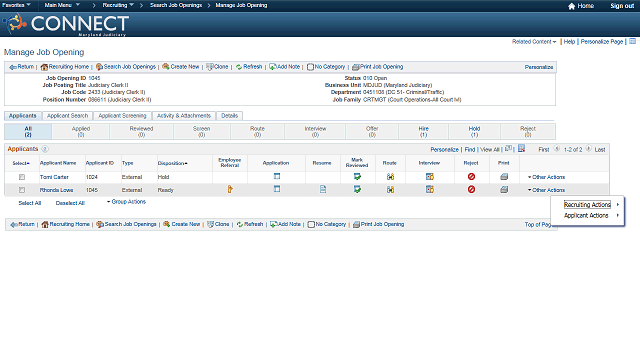Check the Tomi Carter select checkbox
This screenshot has height=360, width=640.
coord(22,177)
